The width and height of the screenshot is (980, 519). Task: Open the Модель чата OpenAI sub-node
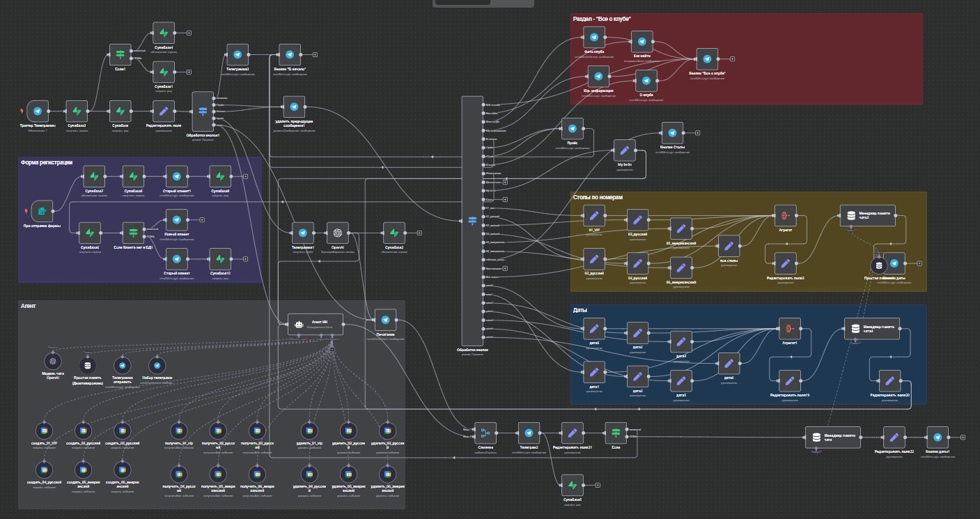[x=53, y=363]
